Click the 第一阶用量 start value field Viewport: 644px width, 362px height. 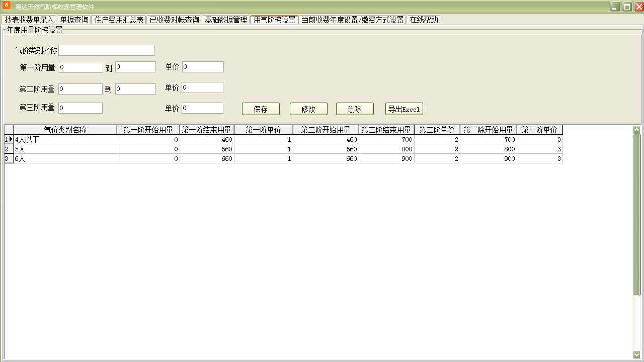point(80,67)
